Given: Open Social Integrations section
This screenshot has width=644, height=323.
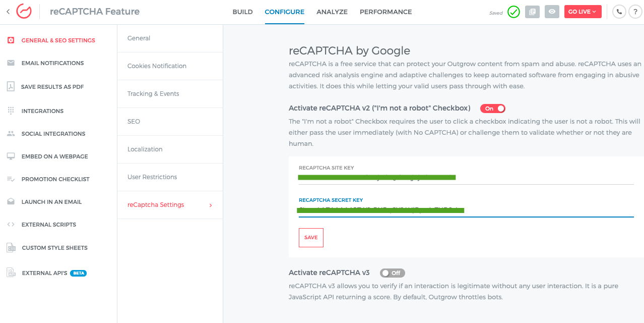Looking at the screenshot, I should click(53, 134).
